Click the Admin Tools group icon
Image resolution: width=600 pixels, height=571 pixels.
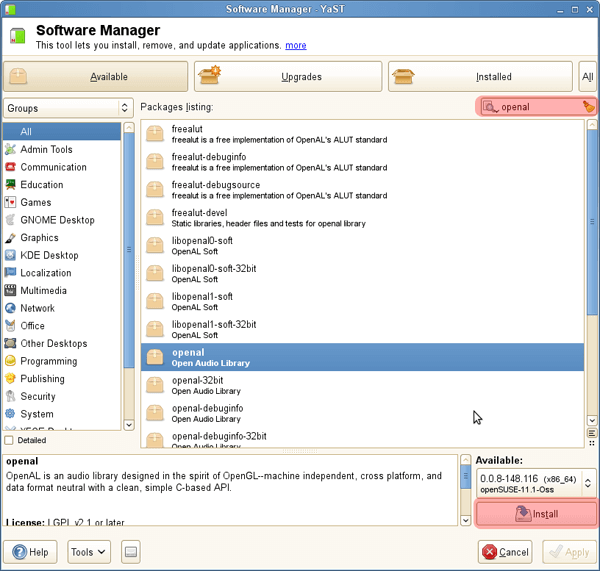pos(10,149)
